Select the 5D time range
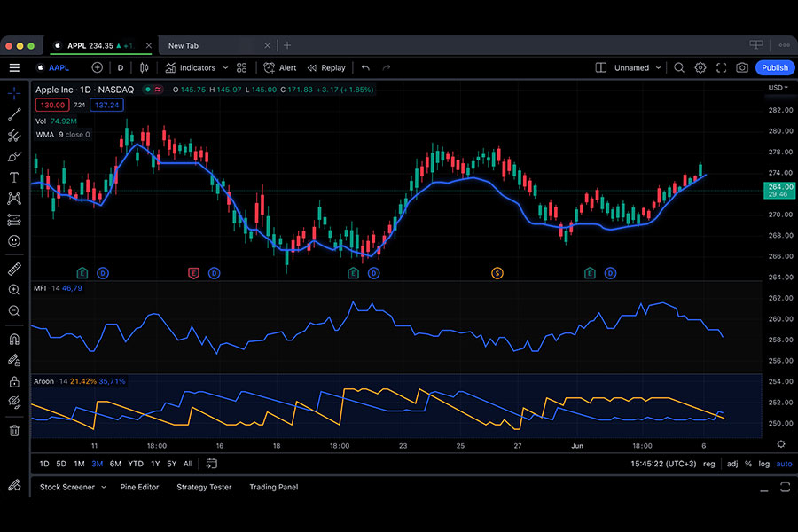This screenshot has height=532, width=798. [x=61, y=464]
